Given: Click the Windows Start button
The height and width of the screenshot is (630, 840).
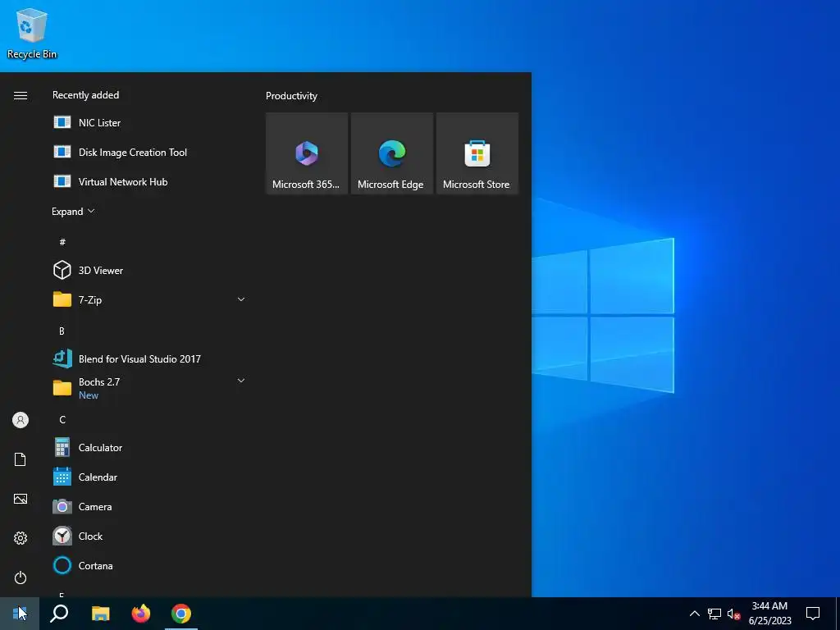Looking at the screenshot, I should (20, 614).
